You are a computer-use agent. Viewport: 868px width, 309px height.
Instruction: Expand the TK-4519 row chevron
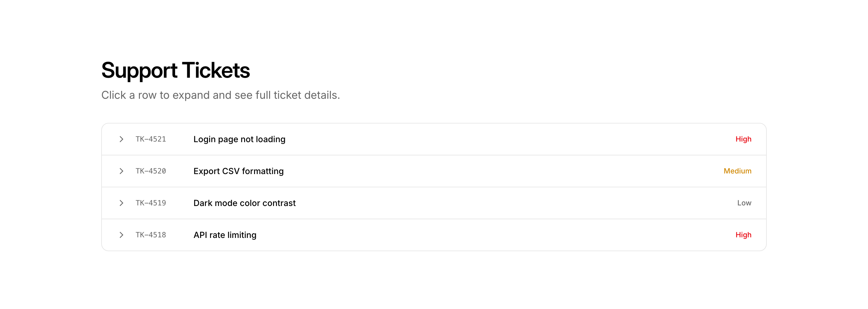coord(121,203)
